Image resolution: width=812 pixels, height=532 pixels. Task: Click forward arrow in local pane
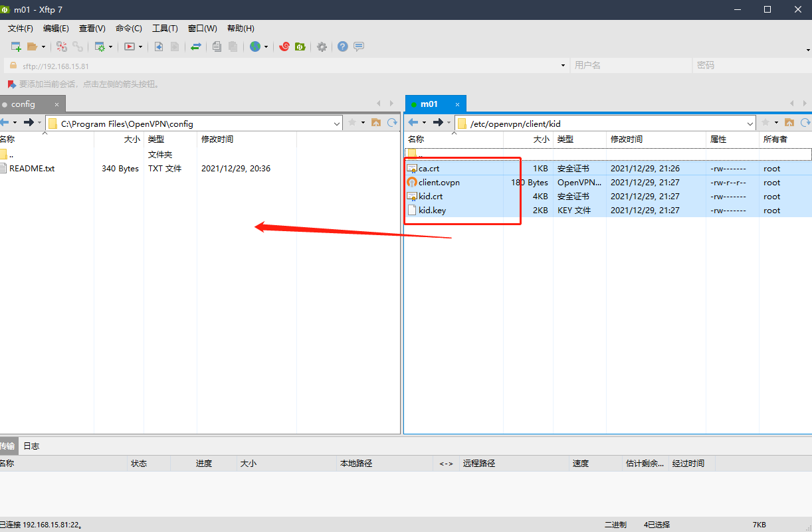click(x=29, y=123)
